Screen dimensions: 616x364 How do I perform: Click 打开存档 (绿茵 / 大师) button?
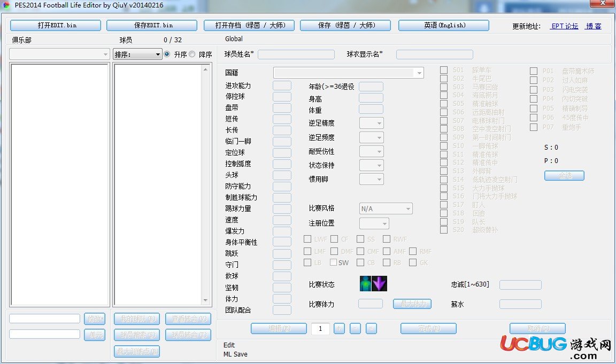249,26
